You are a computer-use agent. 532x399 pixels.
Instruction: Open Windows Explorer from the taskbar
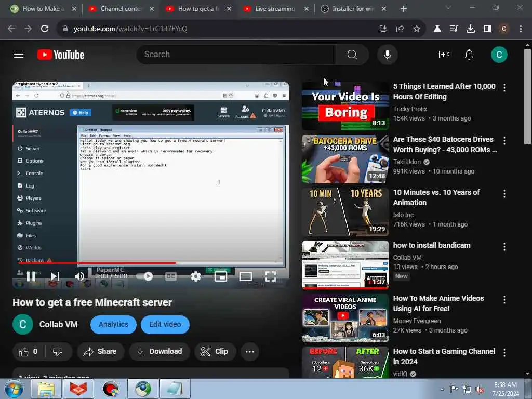[46, 389]
